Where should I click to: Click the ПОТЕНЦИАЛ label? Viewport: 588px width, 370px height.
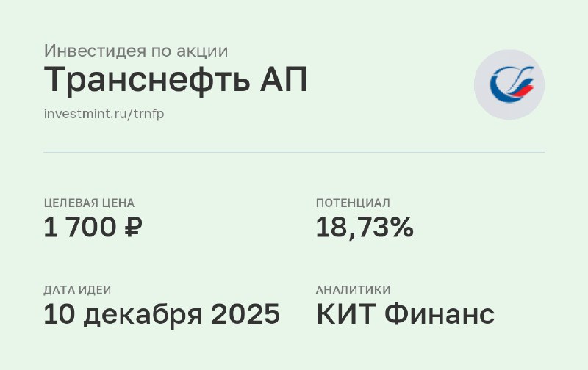[x=353, y=203]
